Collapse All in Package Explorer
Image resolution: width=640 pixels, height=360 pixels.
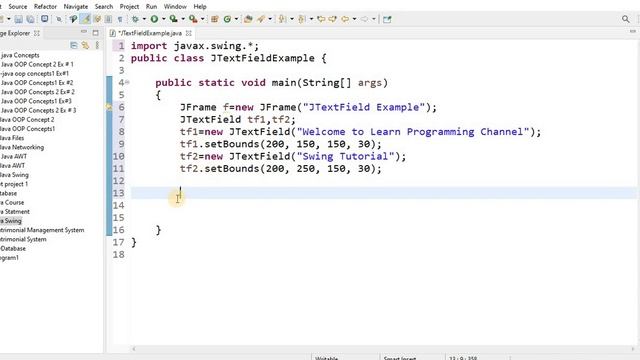coord(73,45)
